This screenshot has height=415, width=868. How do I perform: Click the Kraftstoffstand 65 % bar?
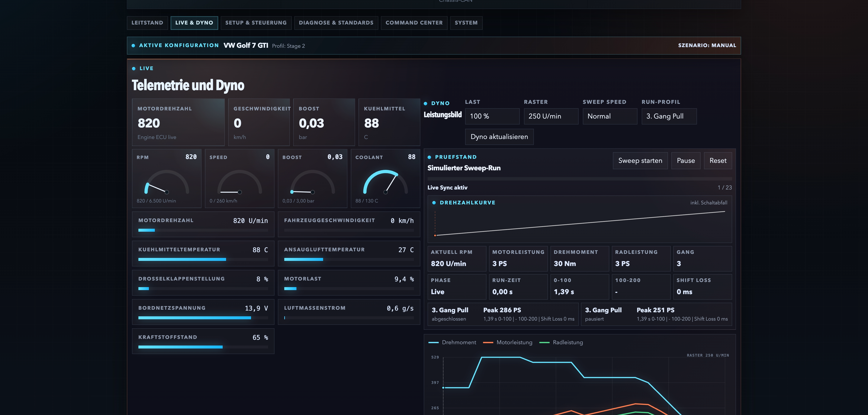click(x=203, y=347)
